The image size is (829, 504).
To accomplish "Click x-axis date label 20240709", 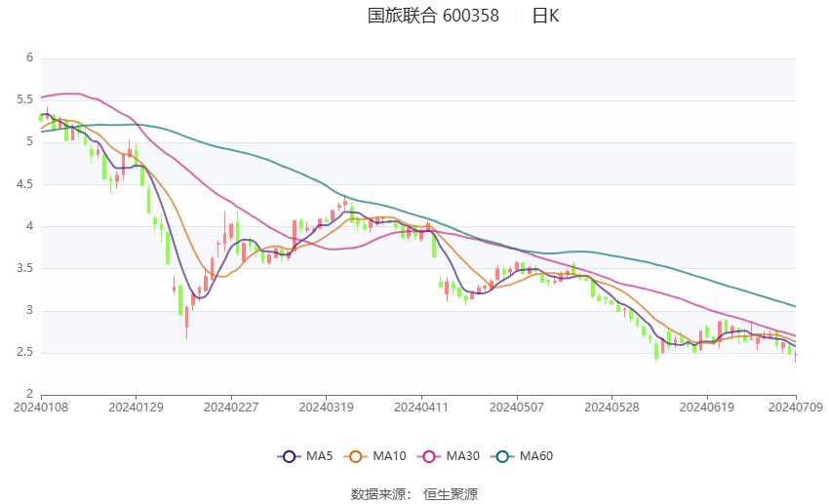I will [x=796, y=407].
